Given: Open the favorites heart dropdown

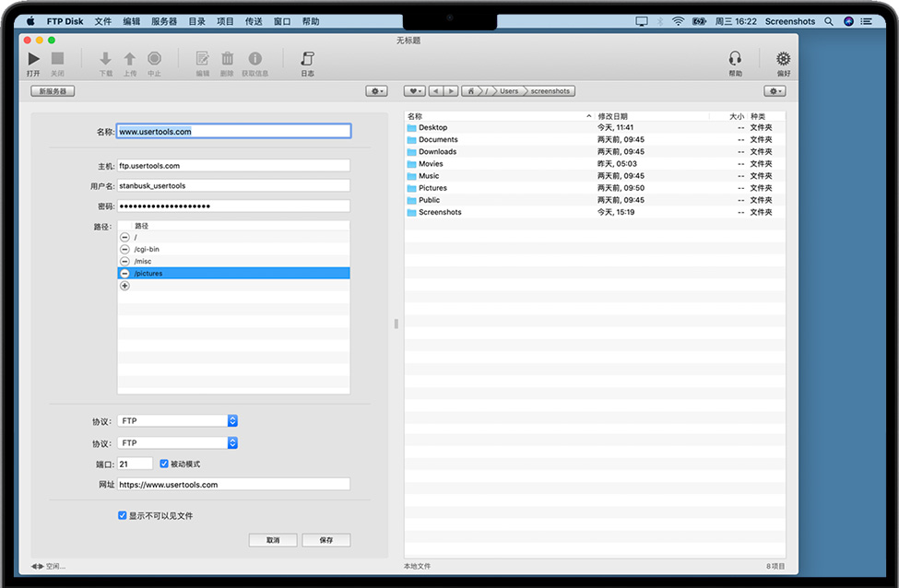Looking at the screenshot, I should click(x=414, y=91).
